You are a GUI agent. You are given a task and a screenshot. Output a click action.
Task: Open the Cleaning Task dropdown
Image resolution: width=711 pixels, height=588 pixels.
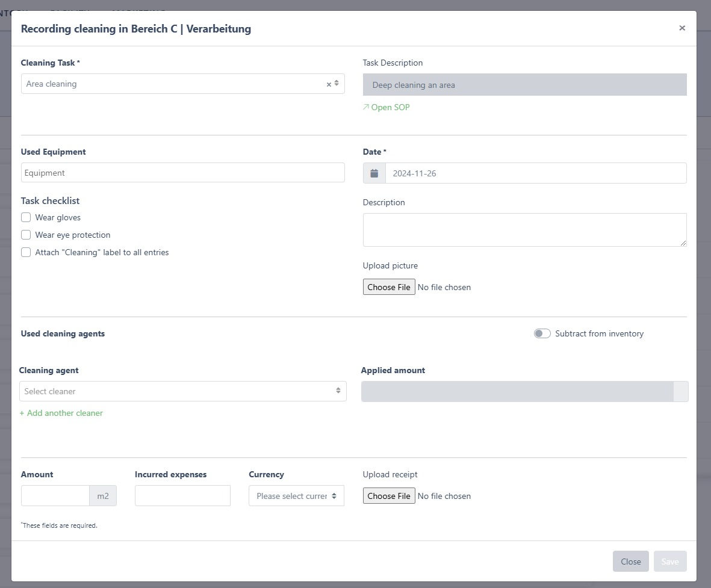[175, 84]
